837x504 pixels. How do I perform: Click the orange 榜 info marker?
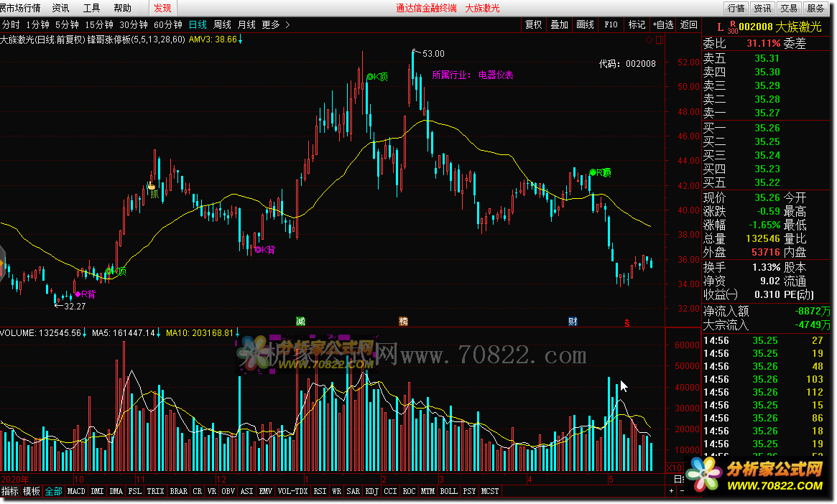point(404,321)
